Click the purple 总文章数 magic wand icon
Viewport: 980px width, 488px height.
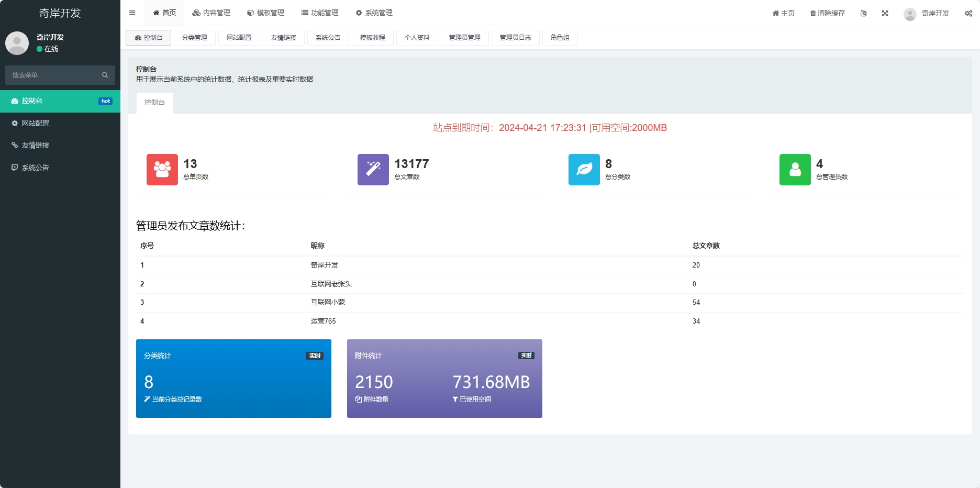pos(373,170)
